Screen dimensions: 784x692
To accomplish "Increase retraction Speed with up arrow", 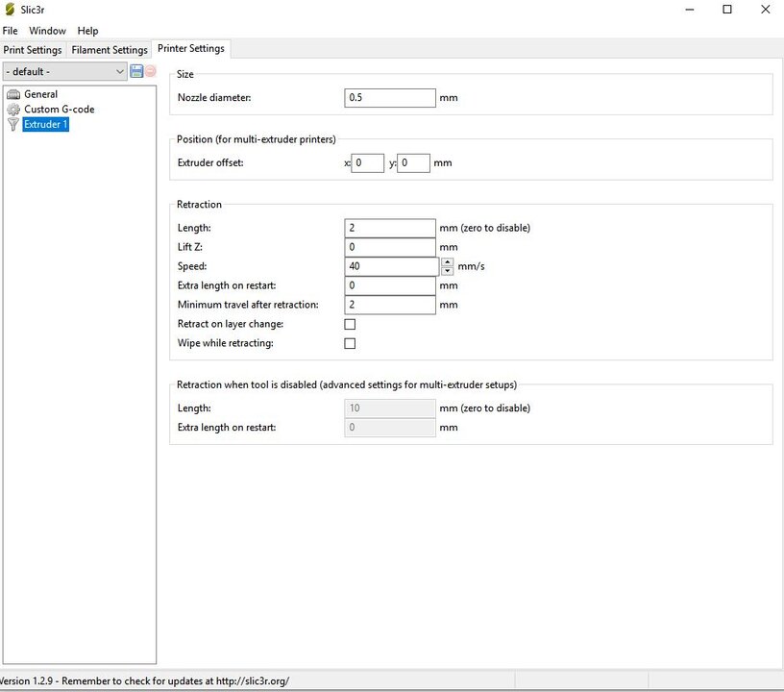I will [x=448, y=262].
